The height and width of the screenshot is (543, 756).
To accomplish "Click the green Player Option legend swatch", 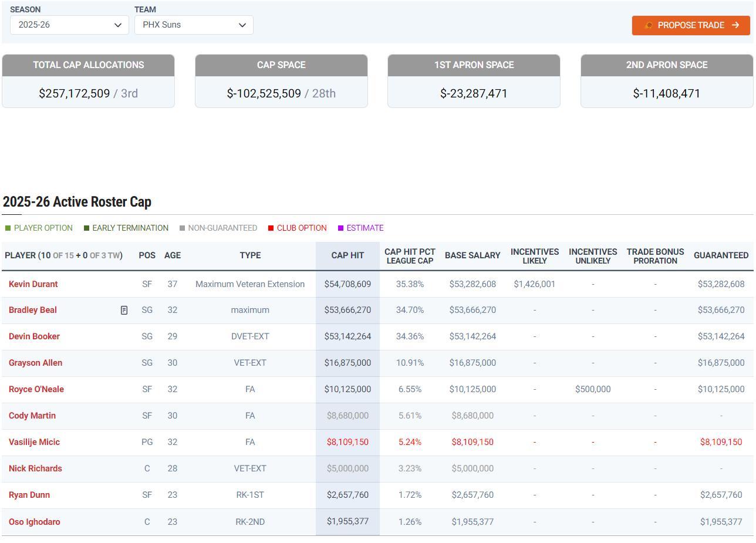I will coord(8,228).
